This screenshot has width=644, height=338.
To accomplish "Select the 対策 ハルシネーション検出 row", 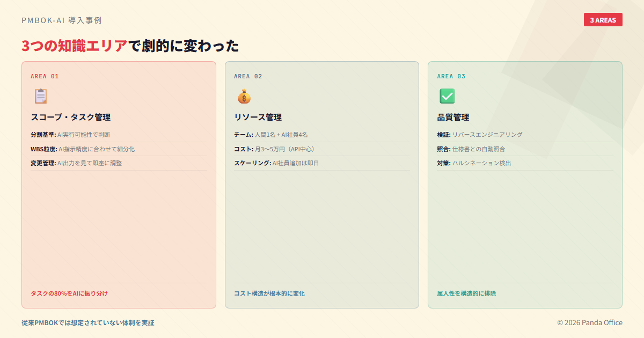I will click(474, 163).
